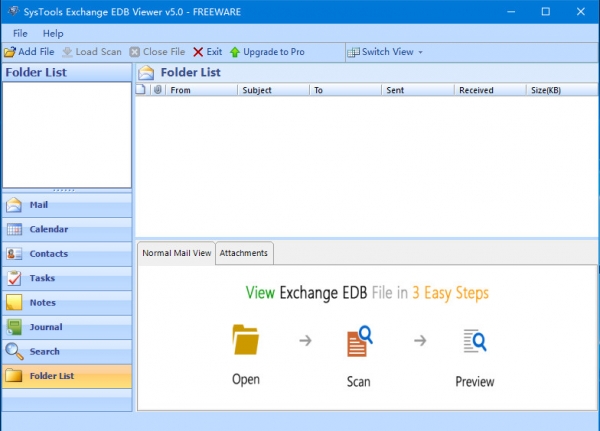Click the attachment paperclip column header

pos(158,90)
